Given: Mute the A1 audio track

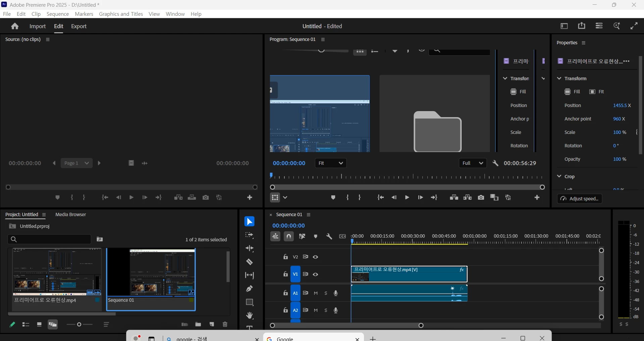Looking at the screenshot, I should pos(316,293).
